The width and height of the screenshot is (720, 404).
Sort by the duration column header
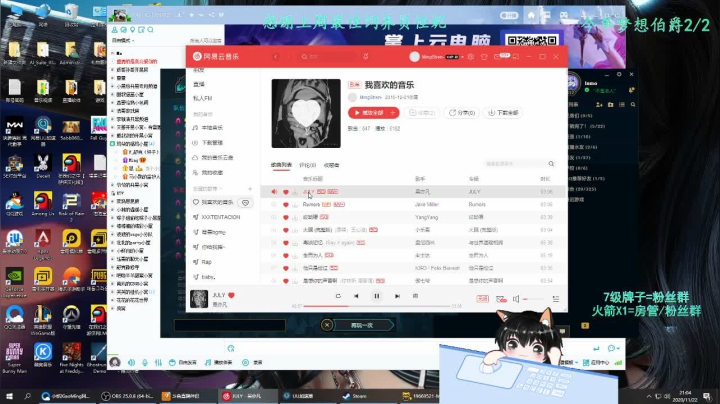click(x=545, y=179)
